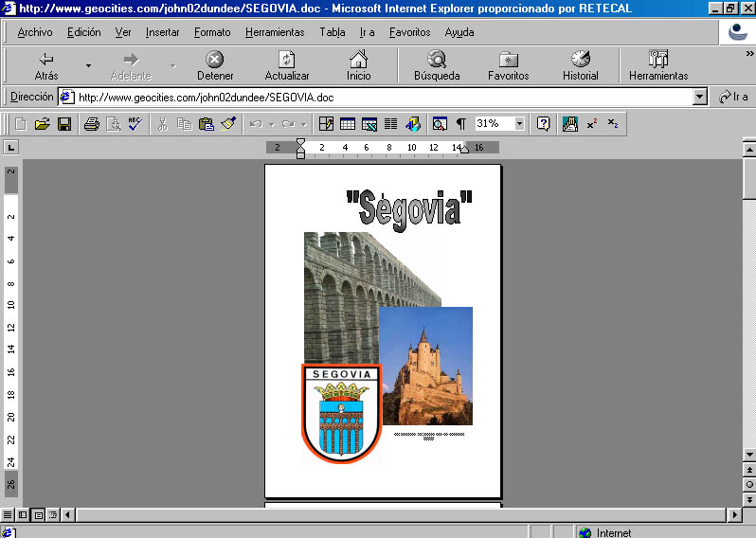The width and height of the screenshot is (756, 538).
Task: Click Insert Excel Worksheet icon
Action: pos(369,124)
